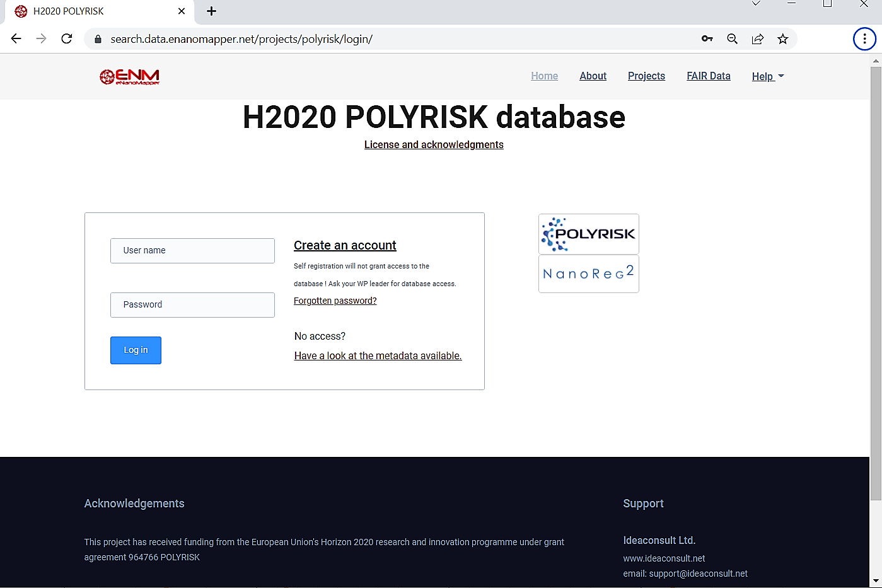Click the browser forward arrow
This screenshot has width=882, height=588.
click(42, 38)
